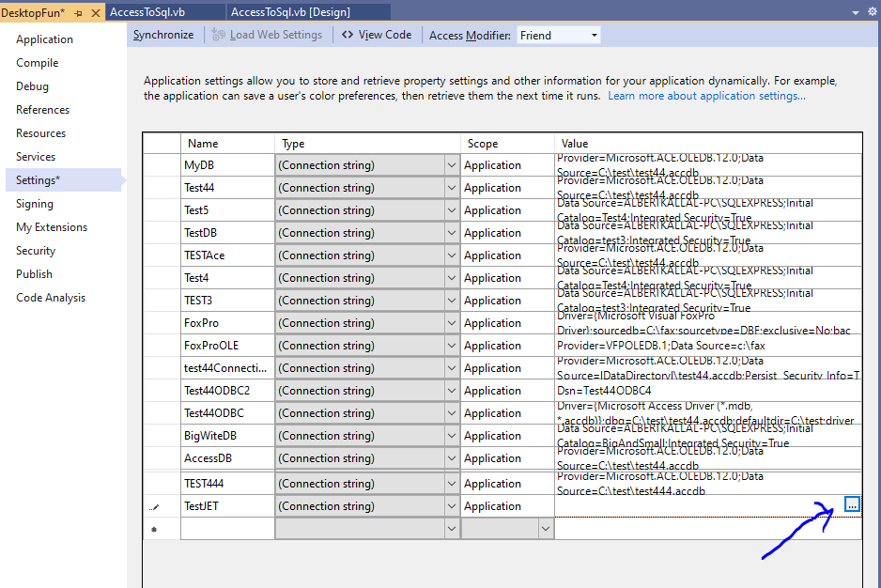Viewport: 881px width, 588px height.
Task: Click the View Code button label
Action: [x=385, y=35]
